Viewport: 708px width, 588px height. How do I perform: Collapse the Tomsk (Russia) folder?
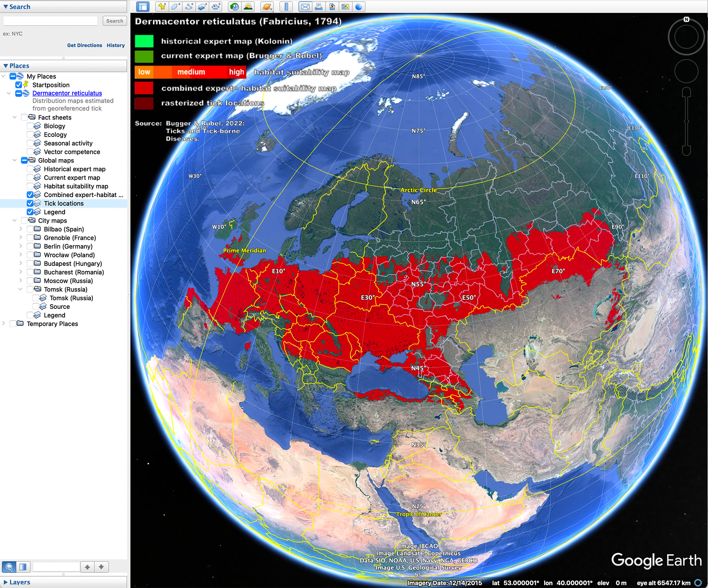coord(20,289)
